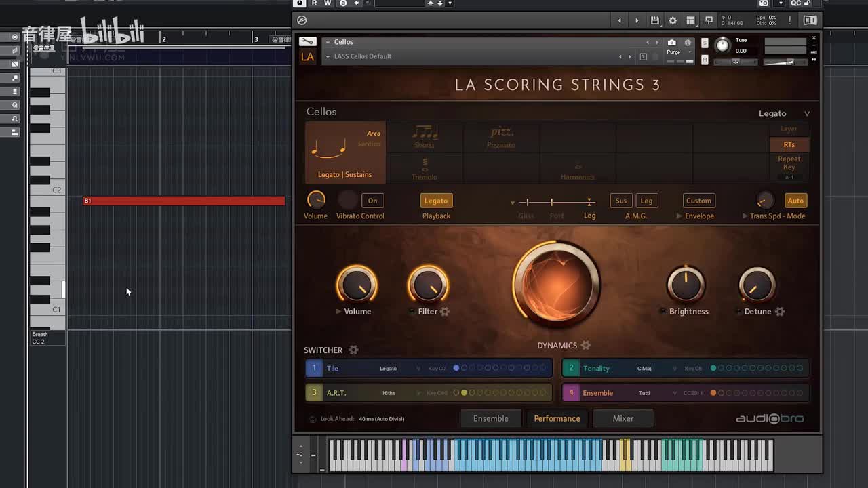The width and height of the screenshot is (868, 488).
Task: Open the Filter settings gear
Action: tap(445, 312)
